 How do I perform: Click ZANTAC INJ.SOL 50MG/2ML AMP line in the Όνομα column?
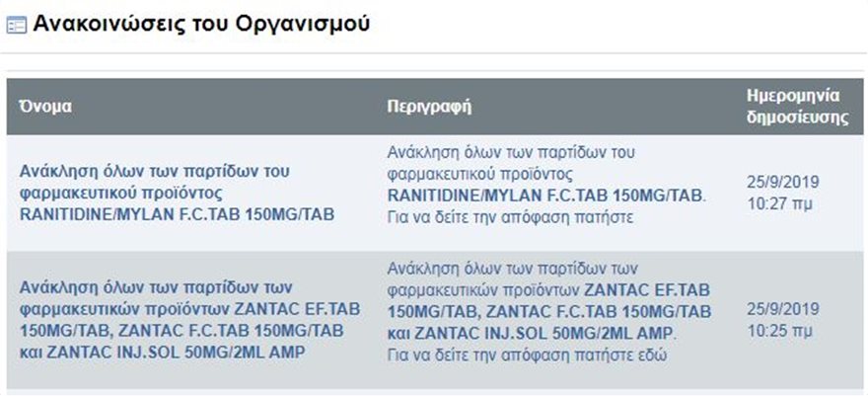(x=162, y=353)
